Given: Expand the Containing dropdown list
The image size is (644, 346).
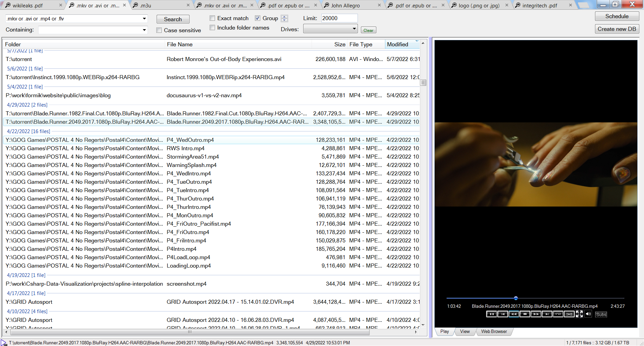Looking at the screenshot, I should (144, 30).
